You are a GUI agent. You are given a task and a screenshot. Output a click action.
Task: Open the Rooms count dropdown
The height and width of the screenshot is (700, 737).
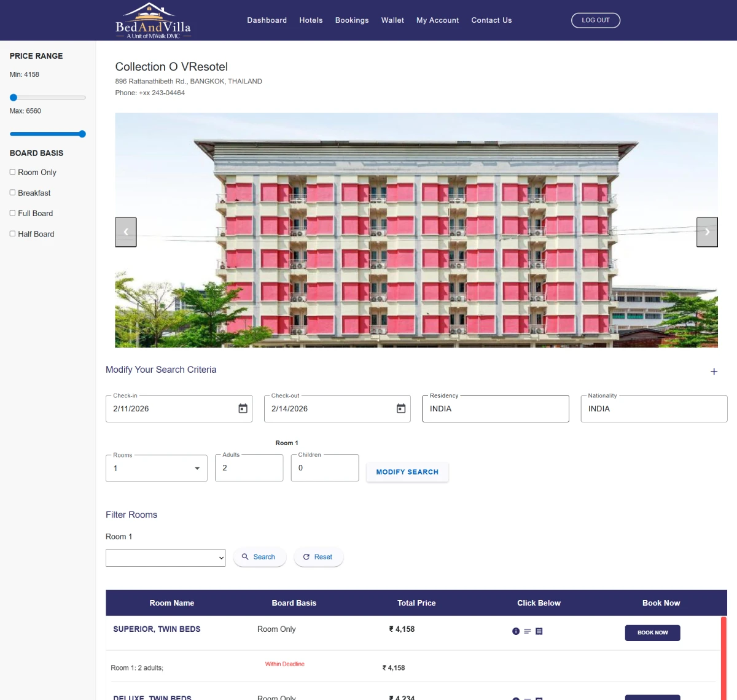156,469
